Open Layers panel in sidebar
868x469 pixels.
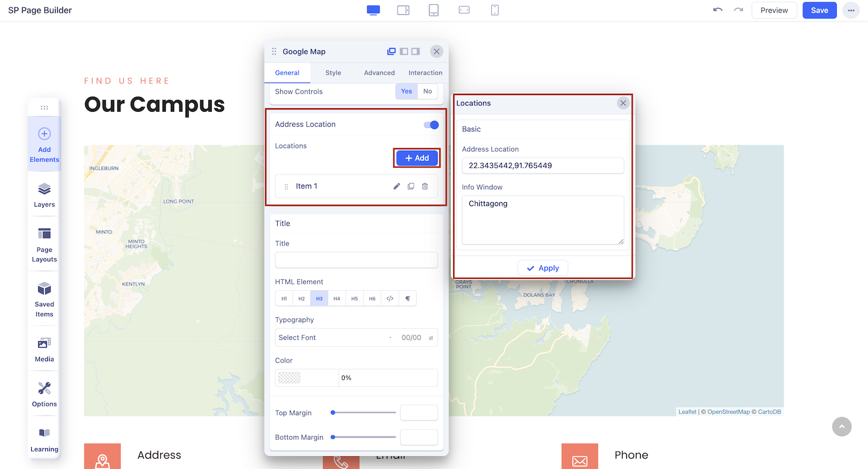pos(45,195)
